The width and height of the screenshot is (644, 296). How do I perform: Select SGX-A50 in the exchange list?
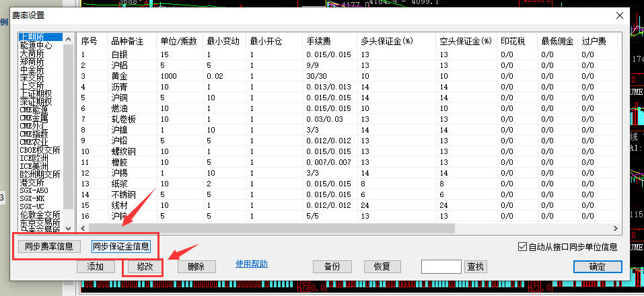pos(40,190)
